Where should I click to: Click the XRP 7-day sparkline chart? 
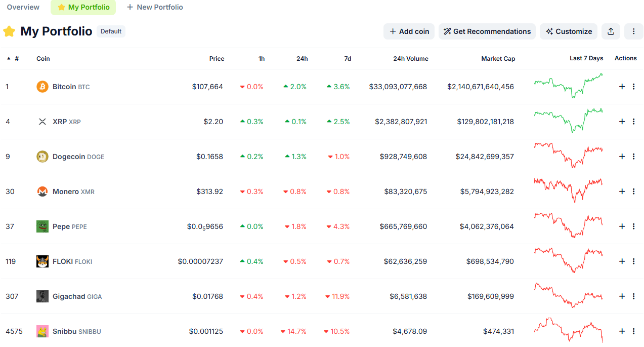tap(569, 121)
